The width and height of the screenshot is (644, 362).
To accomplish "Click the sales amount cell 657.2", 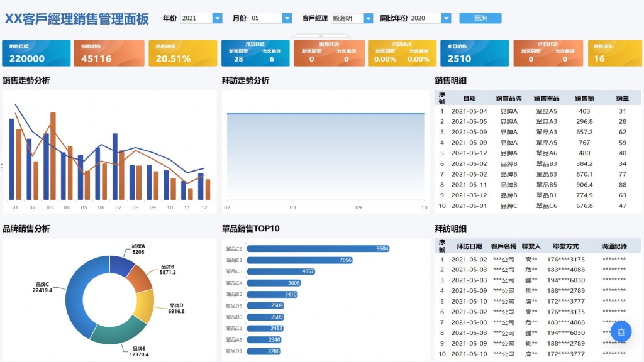I will (584, 132).
